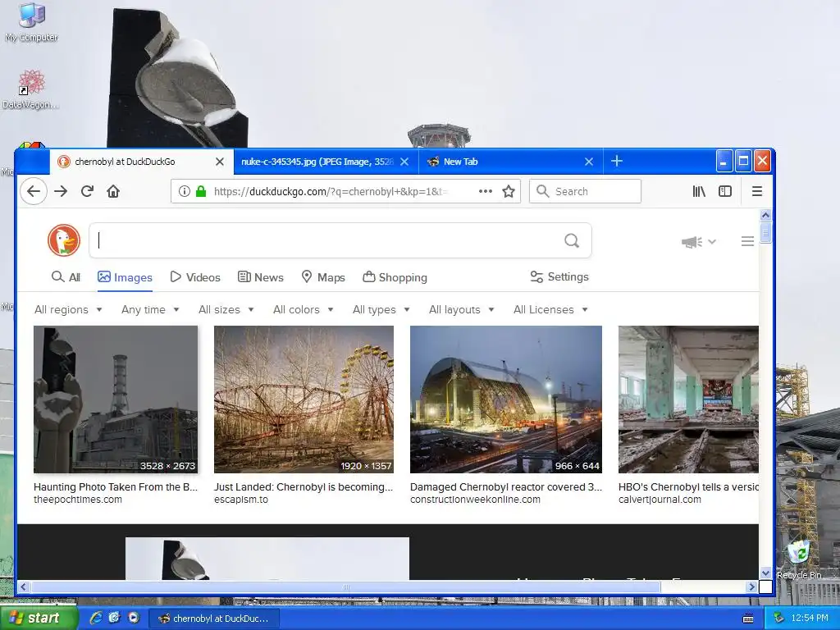Select the Recycle Bin desktop icon
The image size is (840, 630).
click(x=799, y=559)
